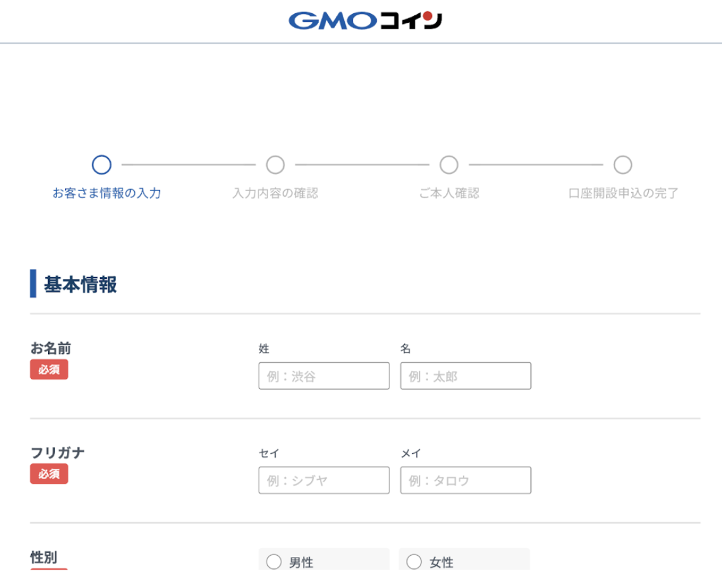The width and height of the screenshot is (722, 588).
Task: Click the 必須 badge under フリガナ
Action: [49, 474]
